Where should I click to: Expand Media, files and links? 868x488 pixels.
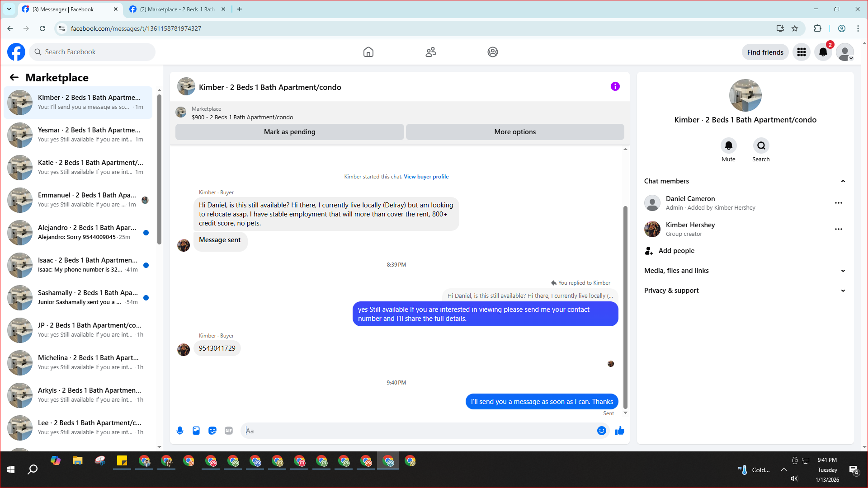coord(843,271)
